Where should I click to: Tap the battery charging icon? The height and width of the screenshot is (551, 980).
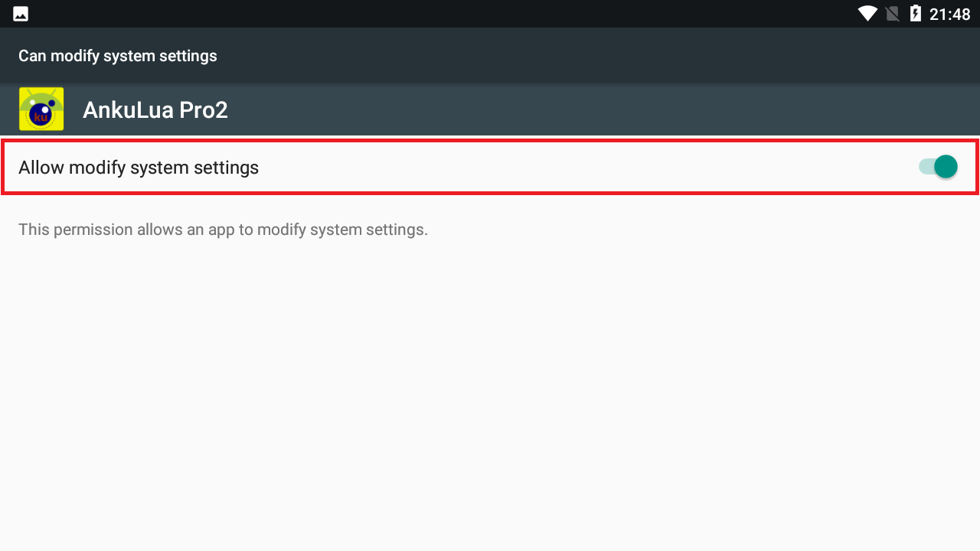pos(915,14)
